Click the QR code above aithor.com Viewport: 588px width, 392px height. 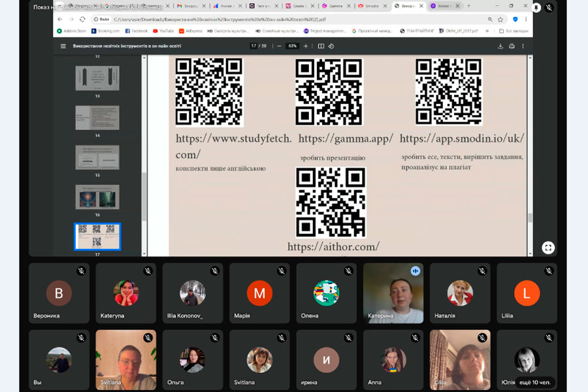(x=331, y=202)
